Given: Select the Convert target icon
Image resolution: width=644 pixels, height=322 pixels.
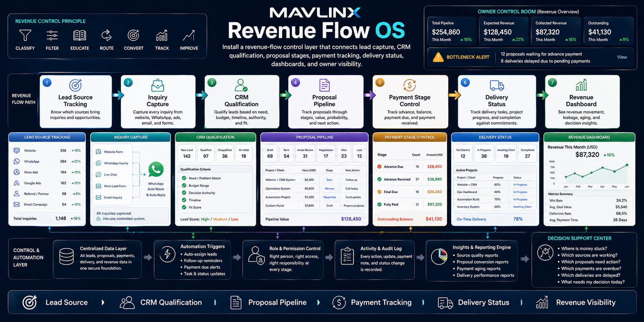Looking at the screenshot, I should pos(133,35).
